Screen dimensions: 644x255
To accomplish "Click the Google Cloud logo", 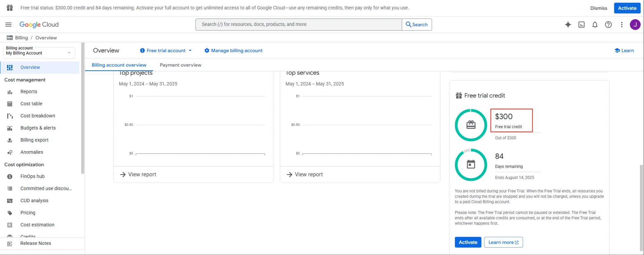I will point(39,25).
